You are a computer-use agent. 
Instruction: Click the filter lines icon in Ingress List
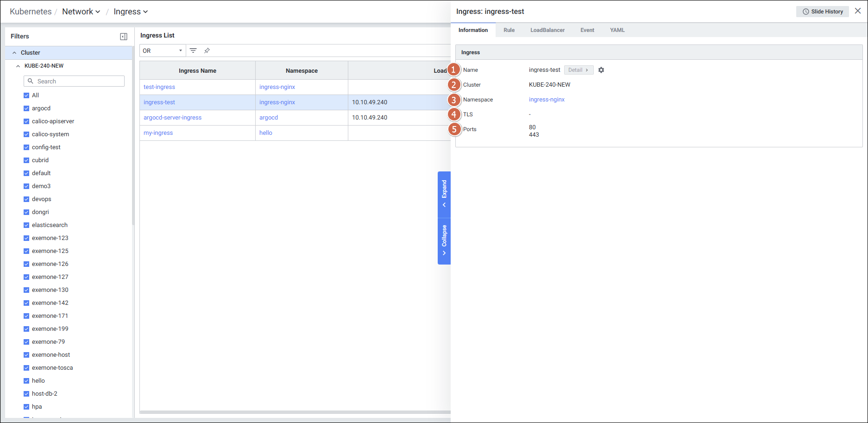tap(193, 51)
